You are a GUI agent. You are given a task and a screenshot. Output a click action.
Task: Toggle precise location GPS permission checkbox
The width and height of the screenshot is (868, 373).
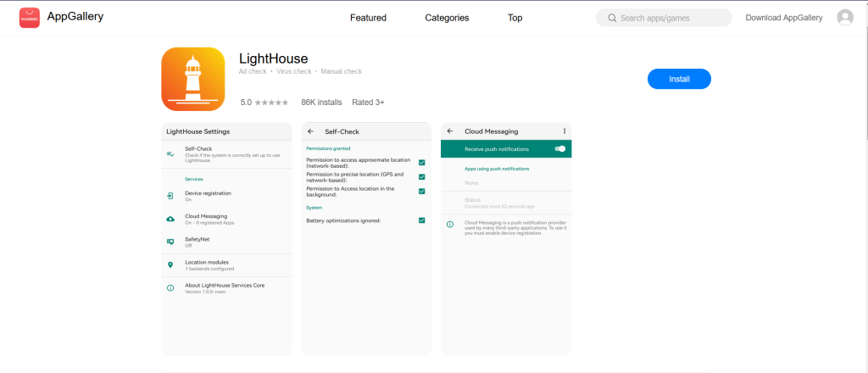point(422,177)
